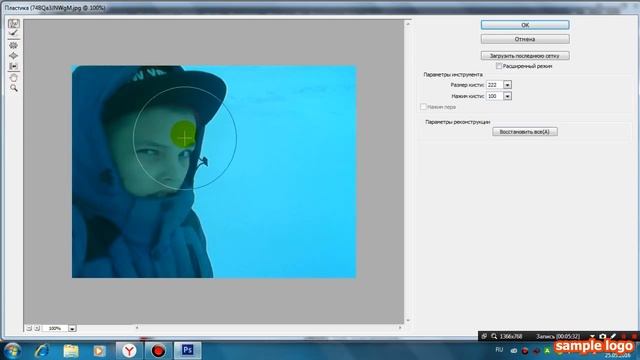The width and height of the screenshot is (640, 360).
Task: Open the media player taskbar icon
Action: [x=99, y=351]
